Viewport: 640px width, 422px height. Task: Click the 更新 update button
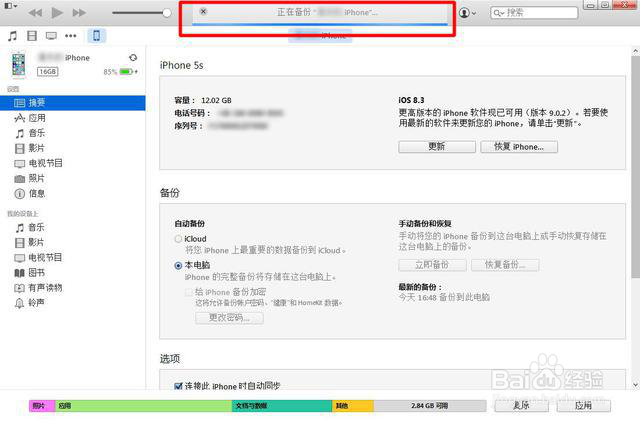(437, 147)
